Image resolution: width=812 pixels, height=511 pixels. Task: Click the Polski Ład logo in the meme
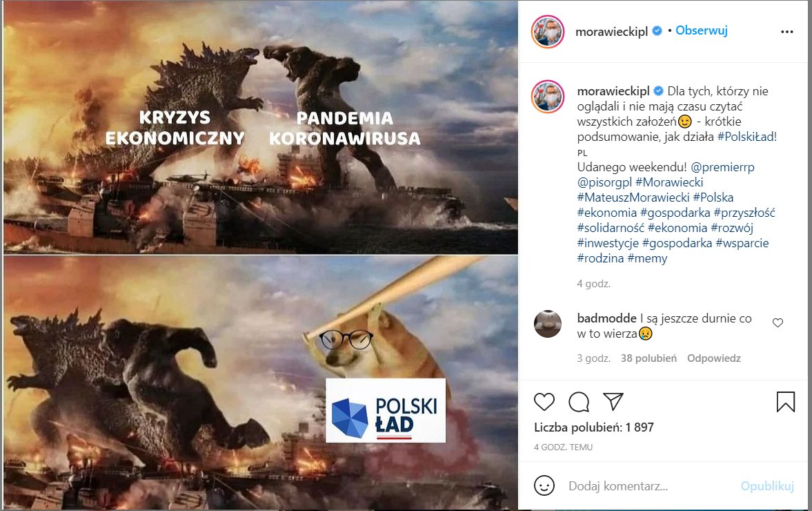coord(385,410)
